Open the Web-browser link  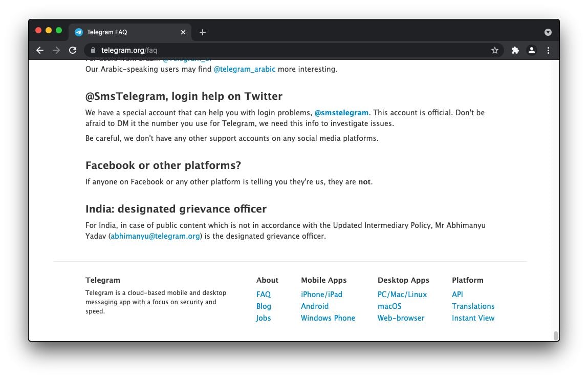401,318
